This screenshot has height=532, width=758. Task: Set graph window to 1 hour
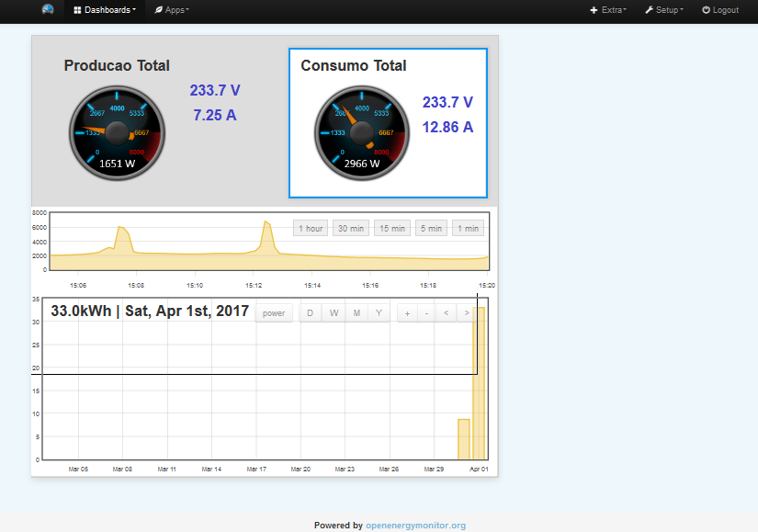click(310, 228)
